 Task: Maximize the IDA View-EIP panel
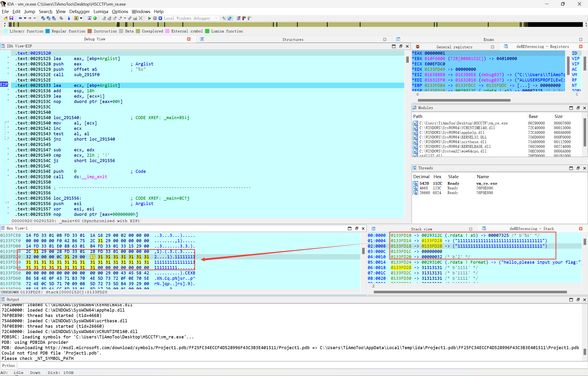[x=394, y=46]
